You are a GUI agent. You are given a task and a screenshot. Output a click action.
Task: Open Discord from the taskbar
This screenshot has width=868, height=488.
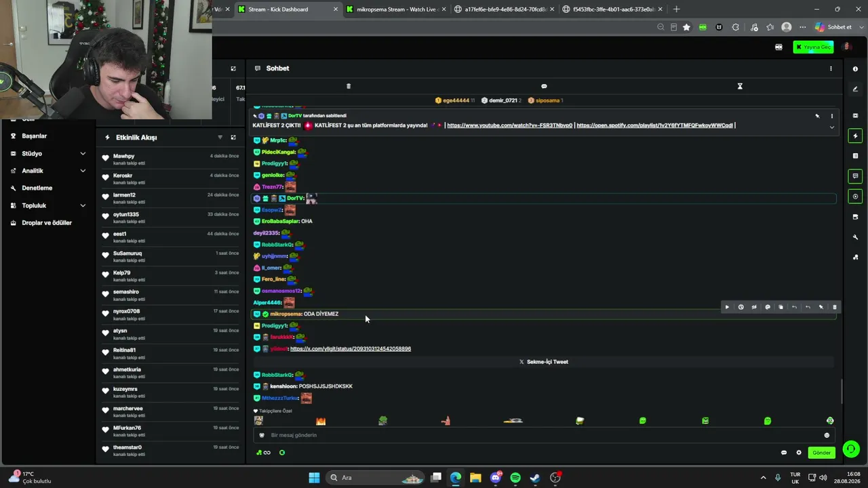coord(496,478)
